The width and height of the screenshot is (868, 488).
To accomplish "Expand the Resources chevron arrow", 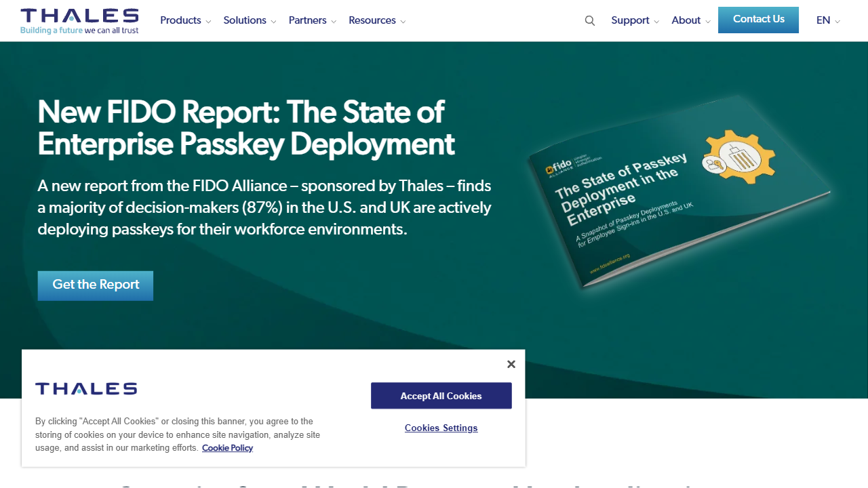I will pos(403,22).
